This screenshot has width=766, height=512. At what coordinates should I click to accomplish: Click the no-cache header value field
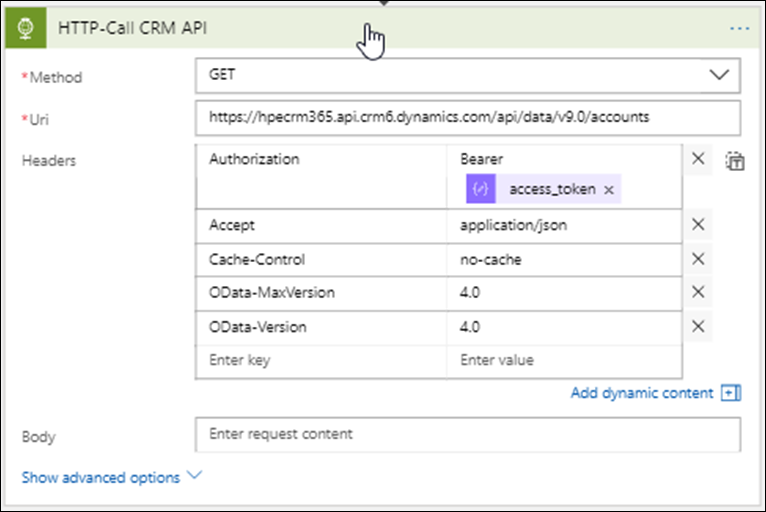[x=564, y=259]
